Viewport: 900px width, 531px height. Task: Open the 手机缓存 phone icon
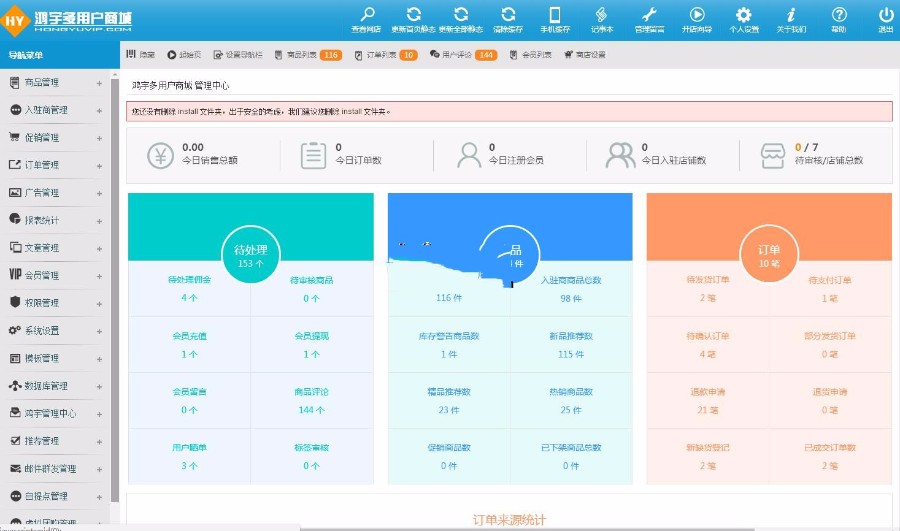click(555, 14)
